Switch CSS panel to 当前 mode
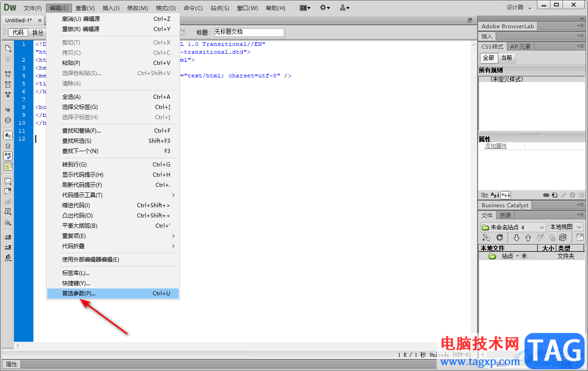Viewport: 588px width, 371px height. [x=507, y=58]
